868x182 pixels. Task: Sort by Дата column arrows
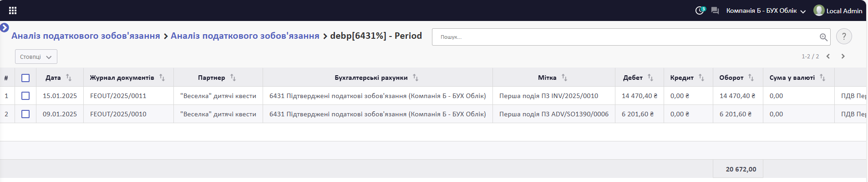tap(69, 78)
